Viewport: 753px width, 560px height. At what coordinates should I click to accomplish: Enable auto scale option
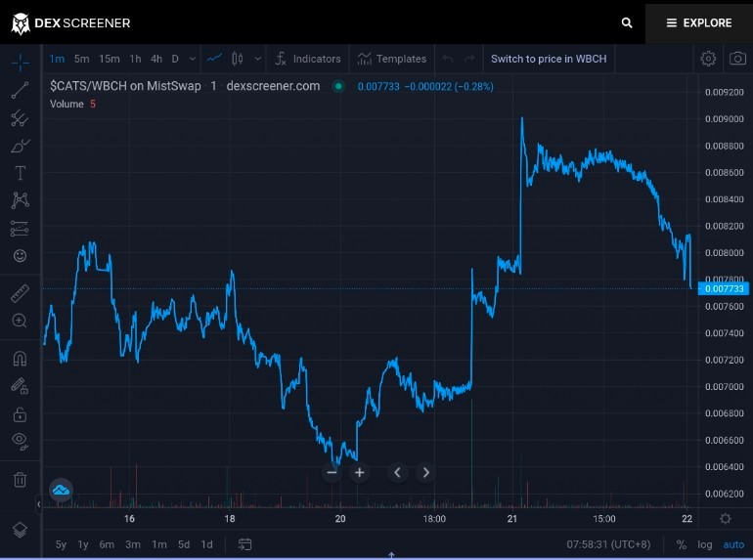pyautogui.click(x=733, y=544)
